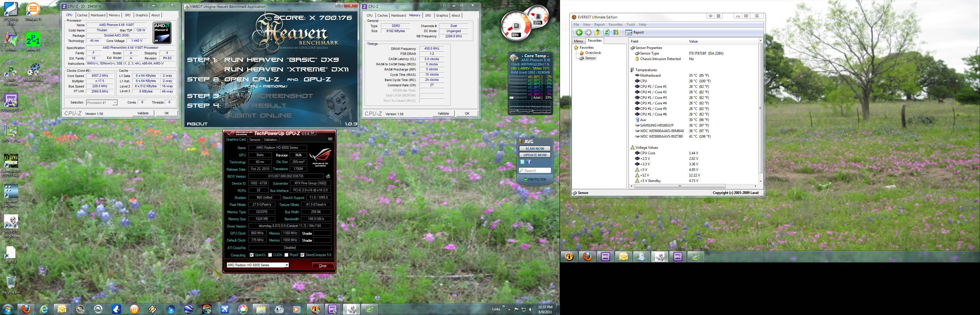Open SPD tab in the right CPU-Z window
980x315 pixels.
point(428,15)
